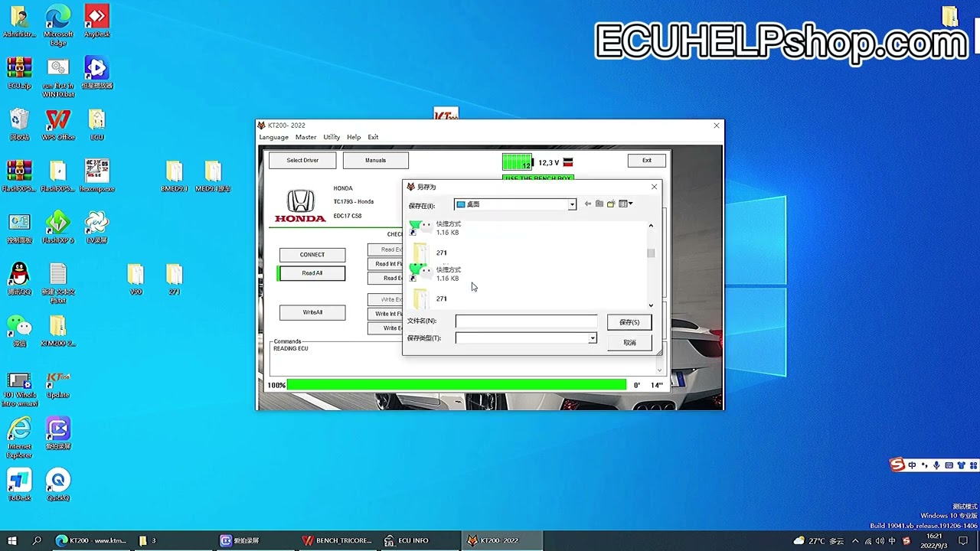Select the EV screen recorder desktop icon
The height and width of the screenshot is (551, 980).
[96, 228]
